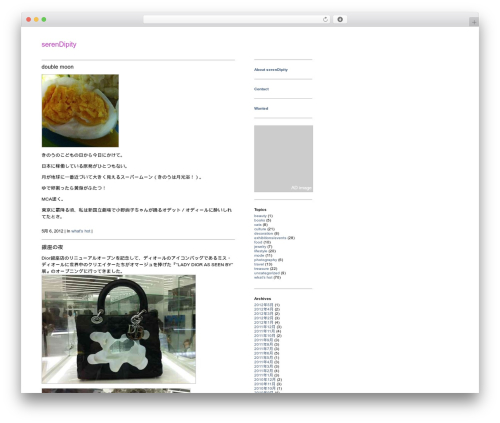Screen dimensions: 500x423
Task: Click the round download icon beside address bar
Action: click(x=340, y=19)
